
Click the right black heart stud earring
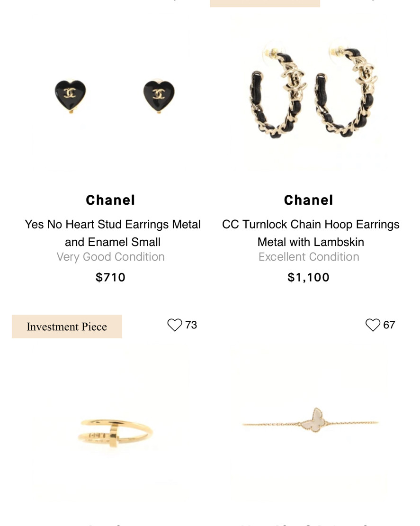pyautogui.click(x=159, y=95)
